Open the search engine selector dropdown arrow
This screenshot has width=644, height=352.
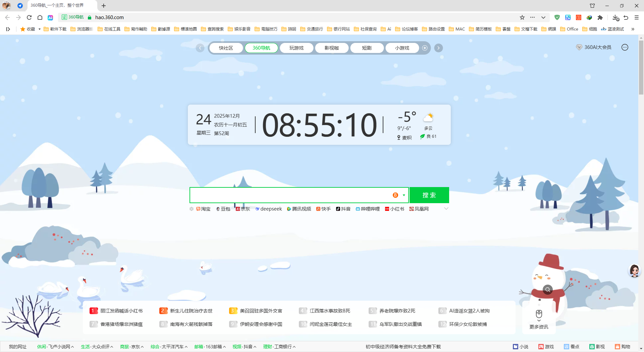pyautogui.click(x=404, y=195)
